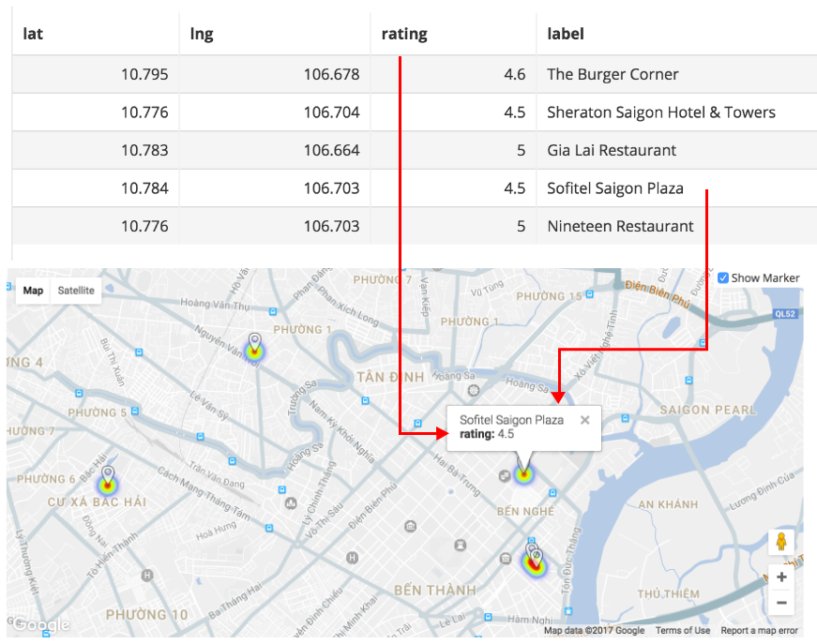Close the Sofitel Saigon Plaza info popup
Viewport: 817px width, 644px height.
click(585, 420)
